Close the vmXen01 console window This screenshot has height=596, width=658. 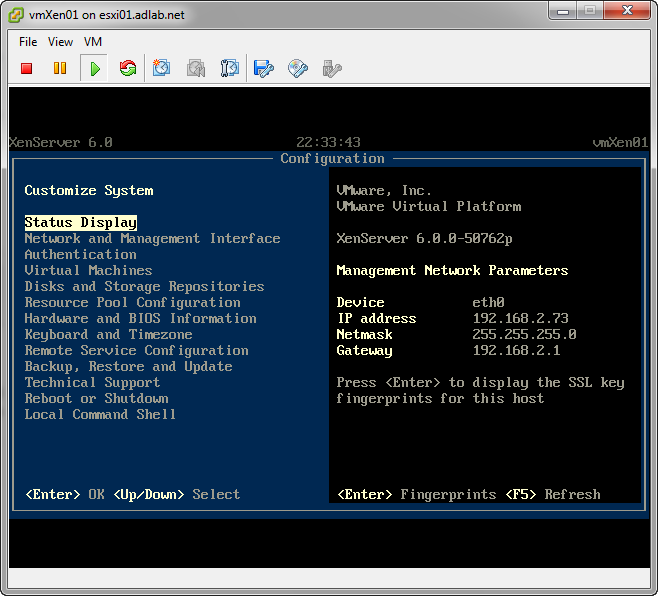point(627,11)
